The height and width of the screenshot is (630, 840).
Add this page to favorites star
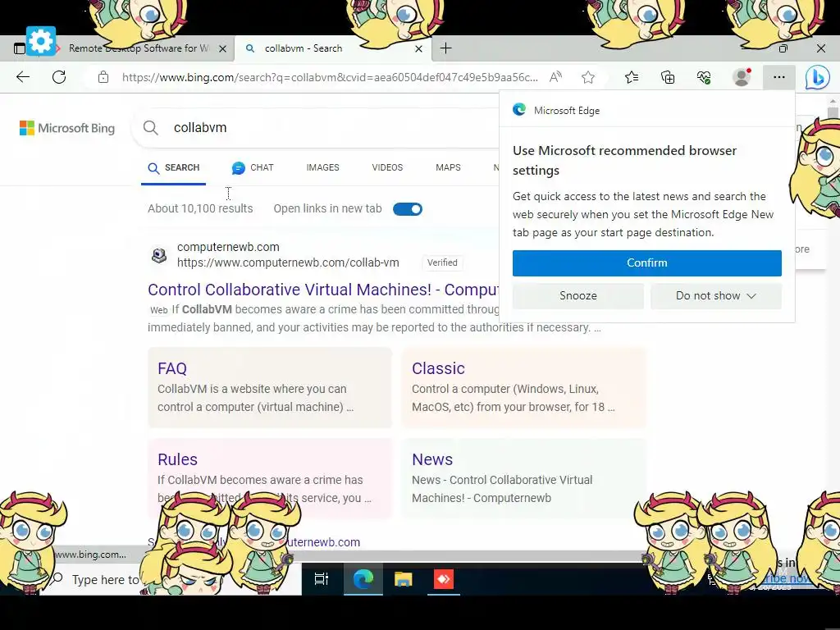point(588,78)
